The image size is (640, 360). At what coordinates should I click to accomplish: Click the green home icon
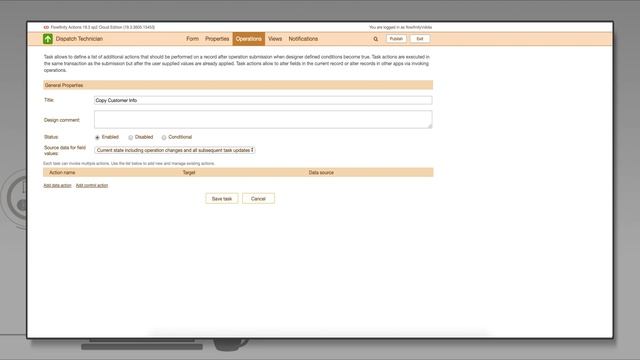[48, 39]
